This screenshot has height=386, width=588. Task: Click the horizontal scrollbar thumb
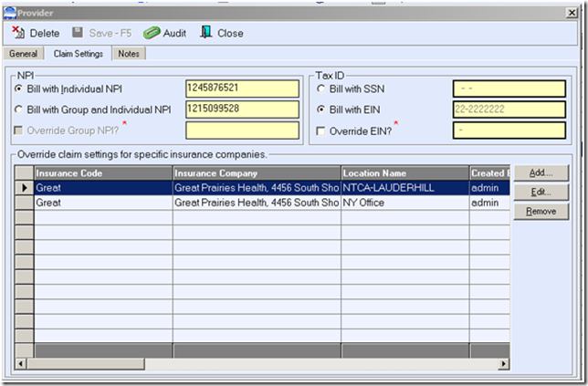[86, 363]
